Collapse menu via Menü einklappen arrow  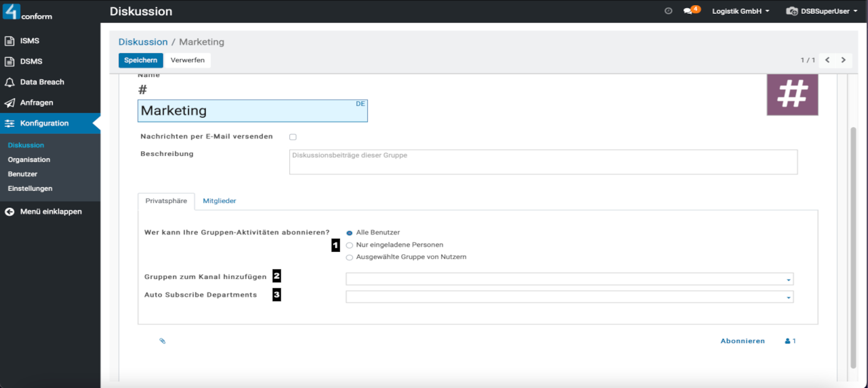click(9, 212)
